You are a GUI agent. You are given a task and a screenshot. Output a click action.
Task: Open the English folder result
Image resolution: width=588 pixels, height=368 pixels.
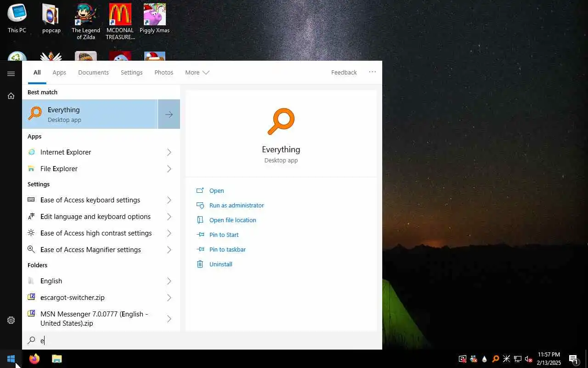click(x=90, y=281)
